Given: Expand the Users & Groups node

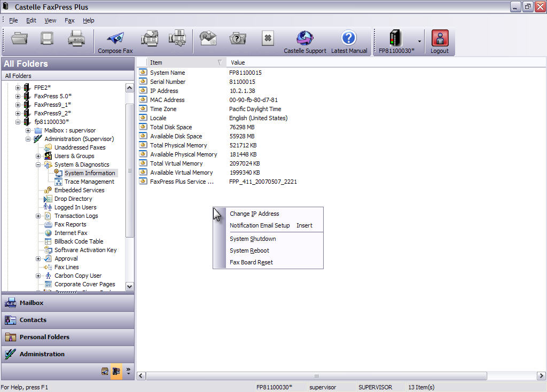Looking at the screenshot, I should click(38, 156).
